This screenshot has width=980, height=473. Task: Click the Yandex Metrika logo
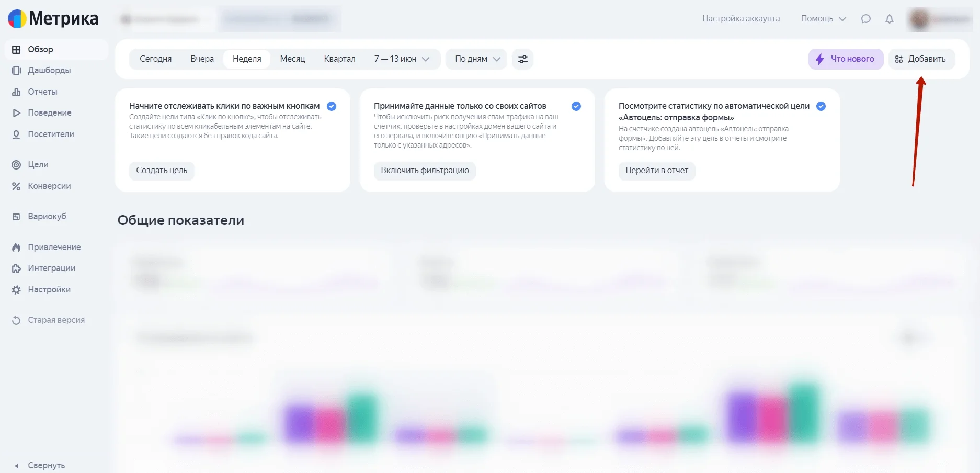pos(53,19)
